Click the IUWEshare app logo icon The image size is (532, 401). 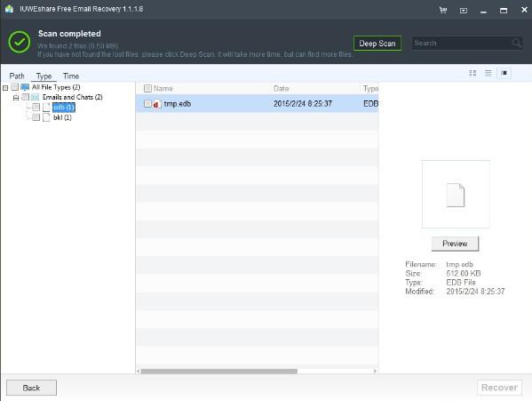coord(9,9)
